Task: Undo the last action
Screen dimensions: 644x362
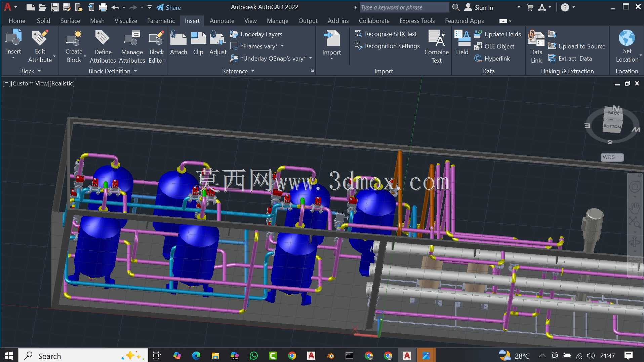Action: coord(115,7)
